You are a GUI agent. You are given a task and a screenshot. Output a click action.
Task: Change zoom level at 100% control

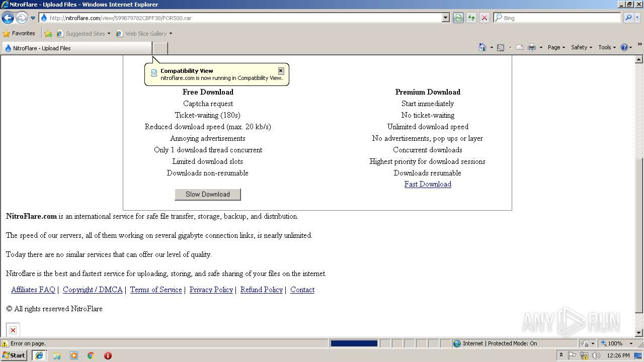pyautogui.click(x=616, y=343)
